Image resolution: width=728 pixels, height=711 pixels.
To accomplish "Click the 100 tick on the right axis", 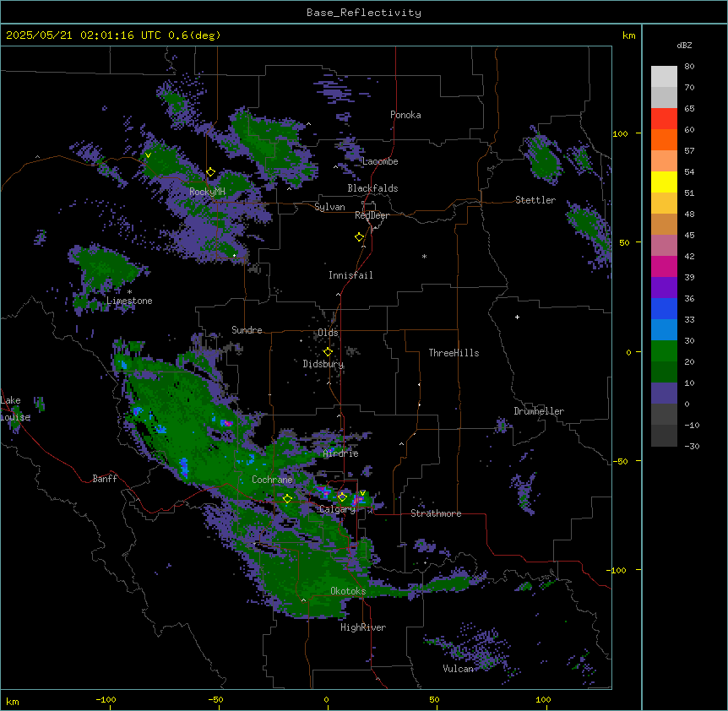I will [x=620, y=133].
